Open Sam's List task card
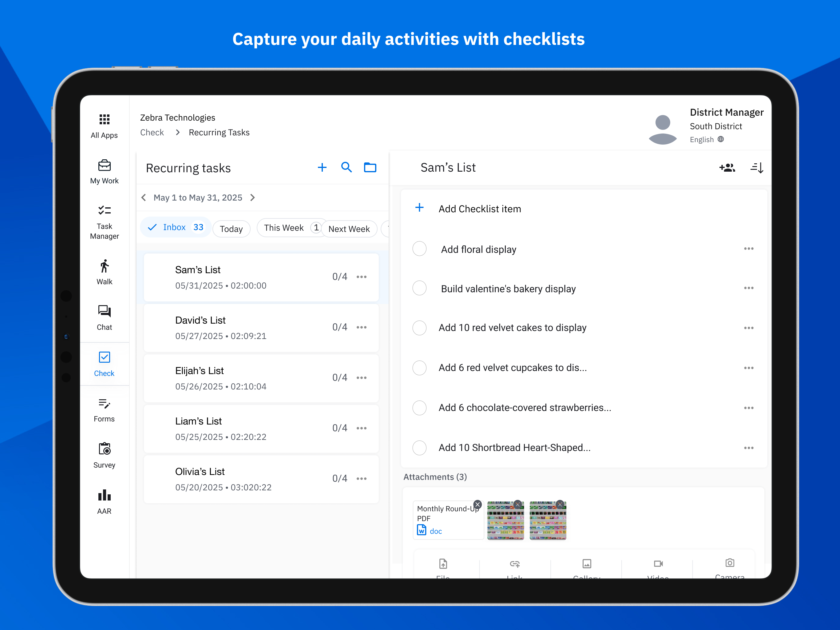Viewport: 840px width, 630px height. pos(261,277)
